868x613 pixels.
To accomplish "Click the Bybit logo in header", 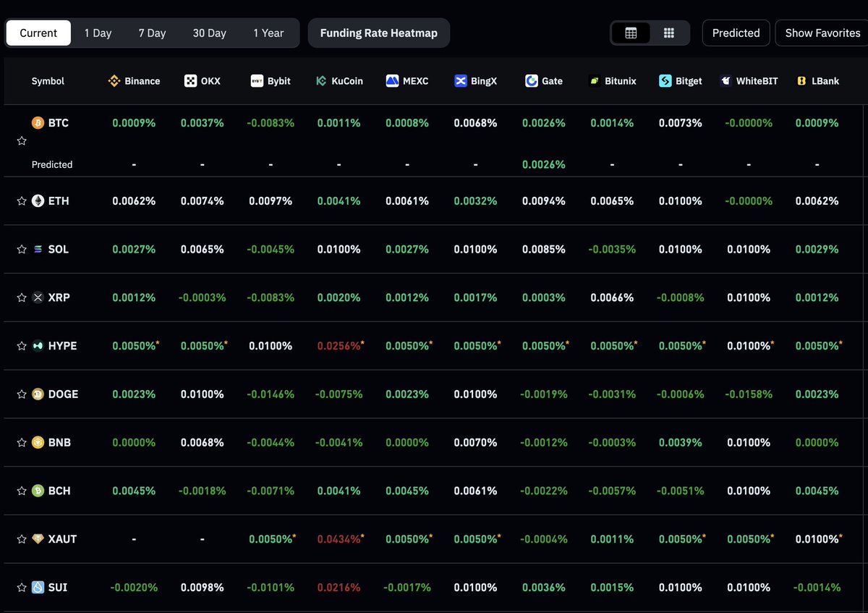I will (x=257, y=81).
